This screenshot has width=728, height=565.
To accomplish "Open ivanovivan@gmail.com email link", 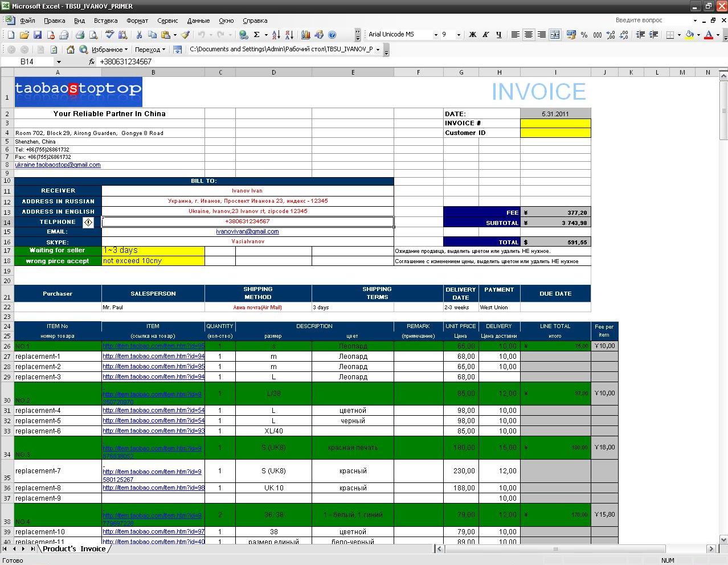I will 247,232.
